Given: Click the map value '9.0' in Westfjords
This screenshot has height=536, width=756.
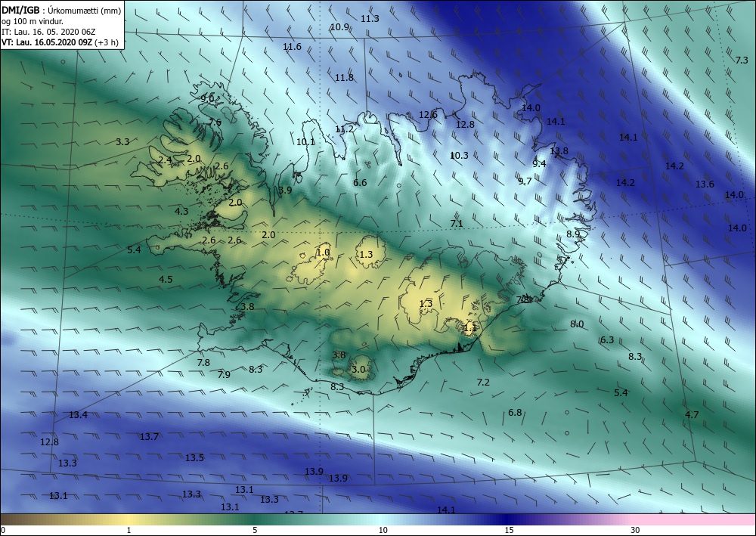Looking at the screenshot, I should coord(207,98).
